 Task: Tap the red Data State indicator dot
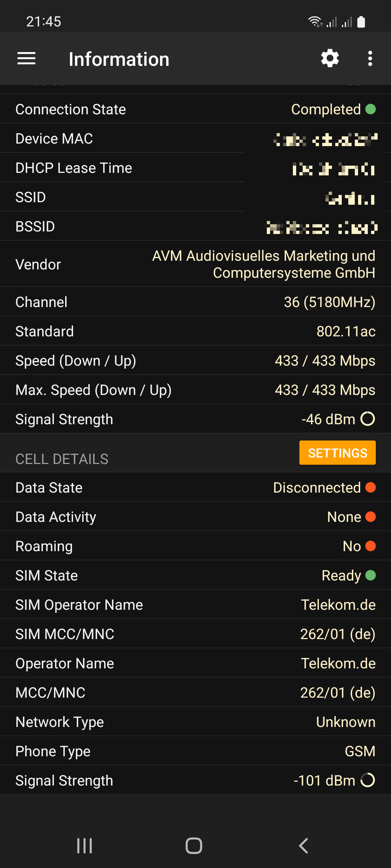click(370, 488)
